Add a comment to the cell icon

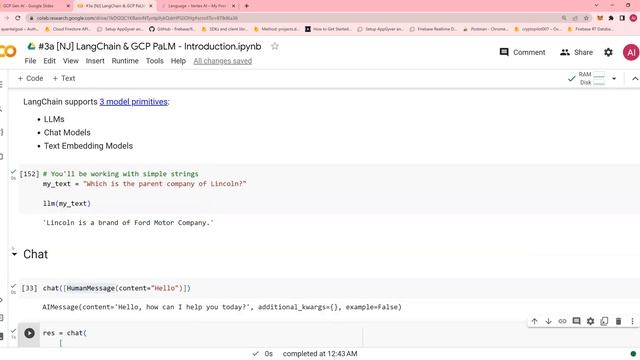(576, 321)
